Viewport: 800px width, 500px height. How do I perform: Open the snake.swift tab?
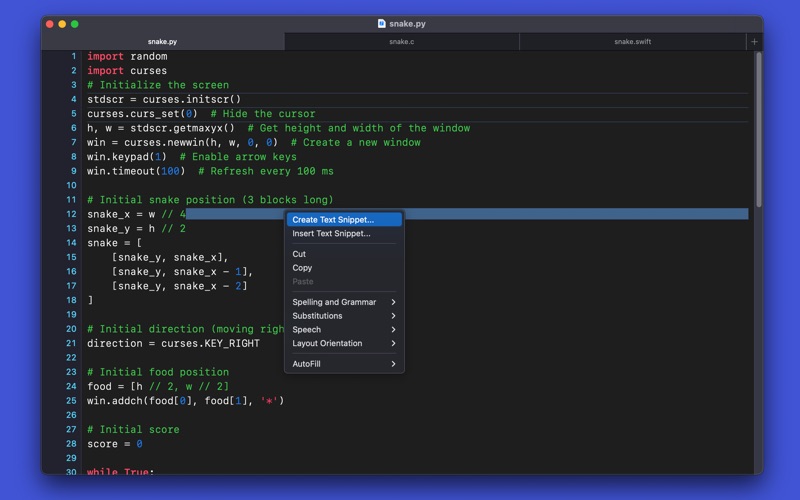632,42
